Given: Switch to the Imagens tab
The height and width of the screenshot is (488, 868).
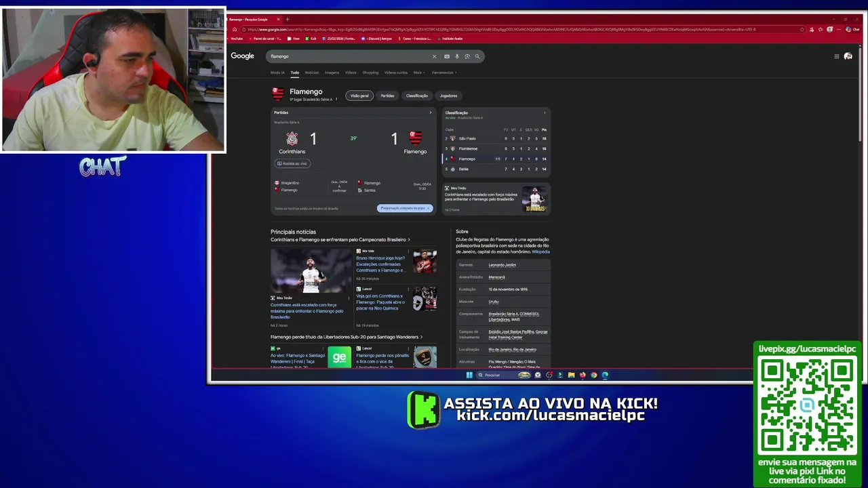Looking at the screenshot, I should click(332, 73).
